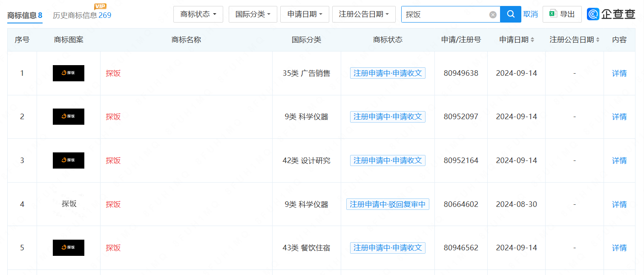Click the Excel export icon
This screenshot has width=644, height=275.
pos(553,14)
